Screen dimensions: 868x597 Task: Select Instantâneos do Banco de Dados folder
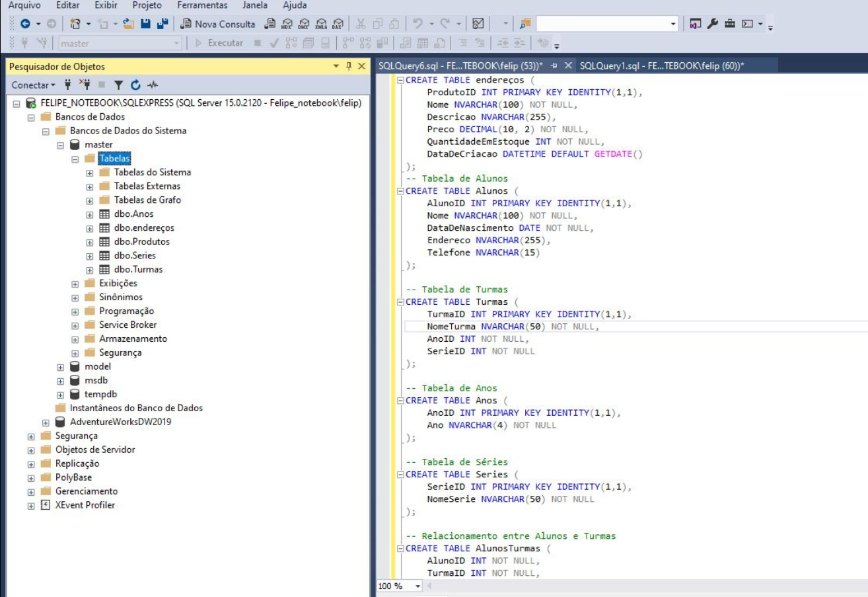[x=136, y=409]
